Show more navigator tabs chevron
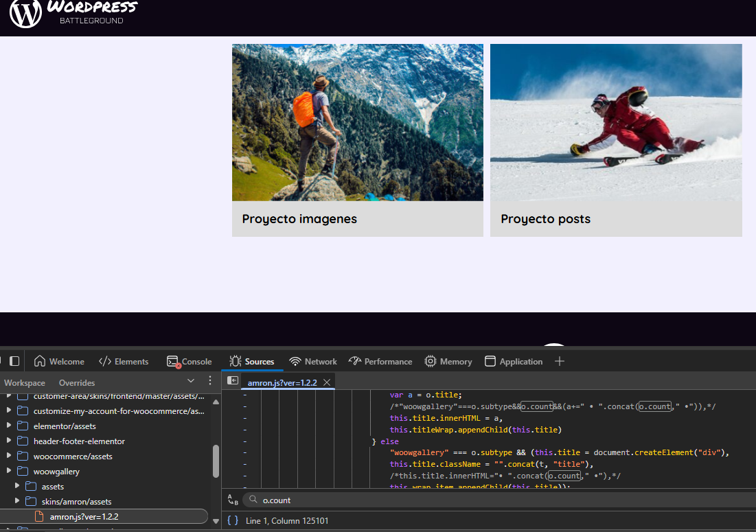The width and height of the screenshot is (756, 532). [x=191, y=381]
